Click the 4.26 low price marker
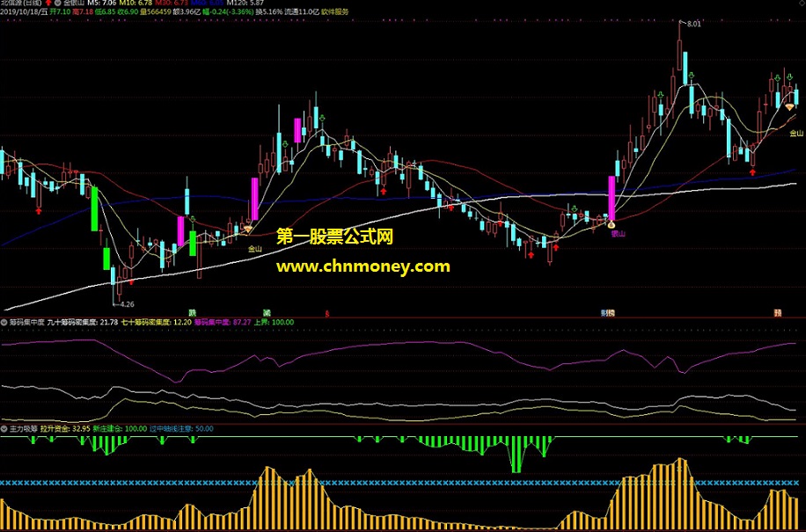Viewport: 806px width, 532px height. pos(127,304)
